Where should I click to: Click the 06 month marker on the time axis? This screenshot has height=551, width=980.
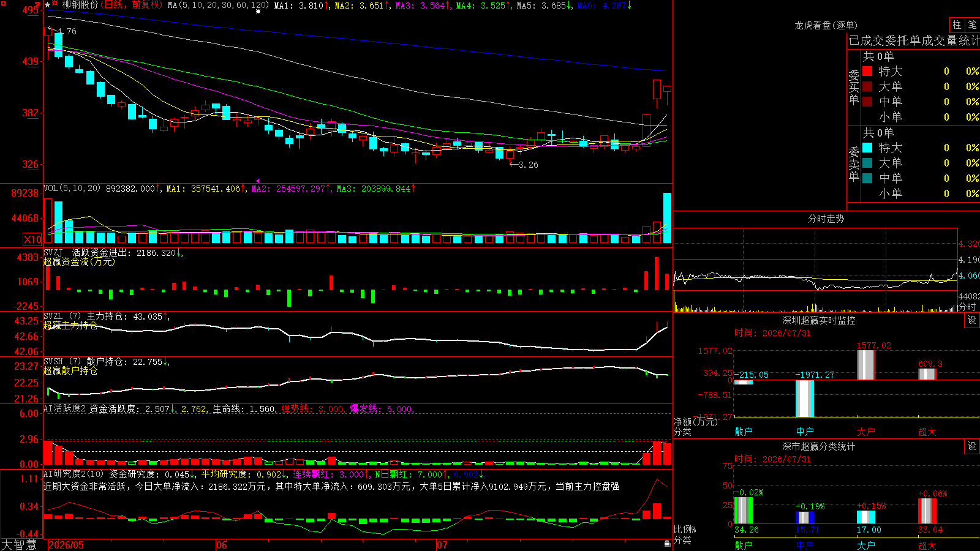pyautogui.click(x=222, y=545)
